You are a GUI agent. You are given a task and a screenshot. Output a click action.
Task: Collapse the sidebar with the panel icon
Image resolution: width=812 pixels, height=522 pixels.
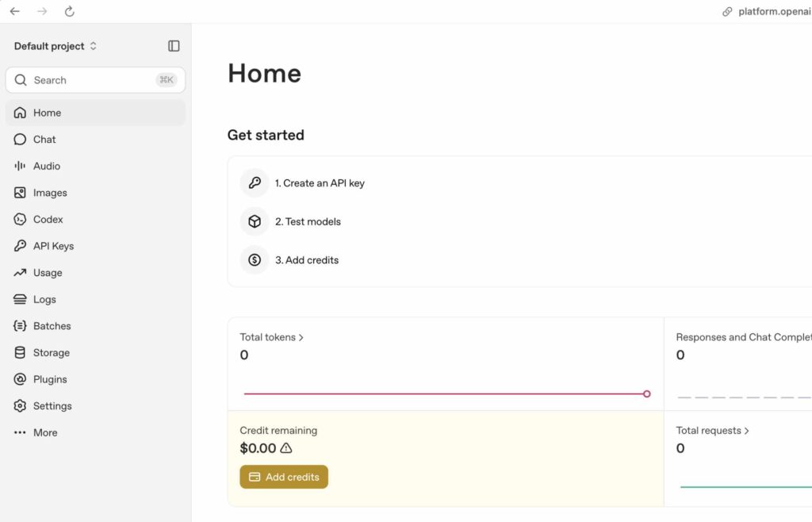click(x=174, y=46)
